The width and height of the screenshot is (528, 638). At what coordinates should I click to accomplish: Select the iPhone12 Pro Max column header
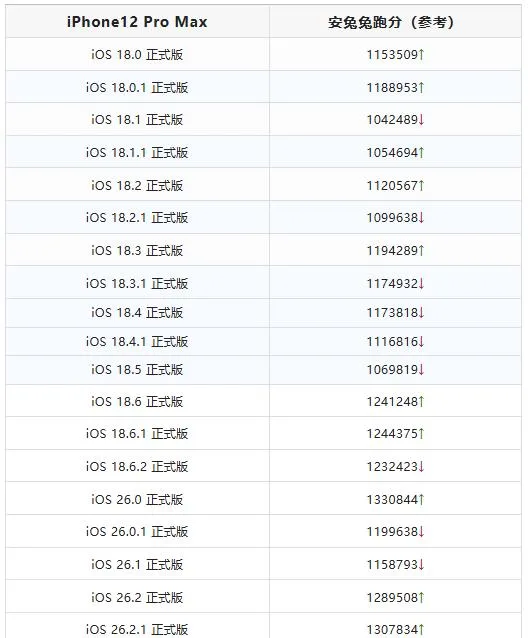tap(137, 22)
